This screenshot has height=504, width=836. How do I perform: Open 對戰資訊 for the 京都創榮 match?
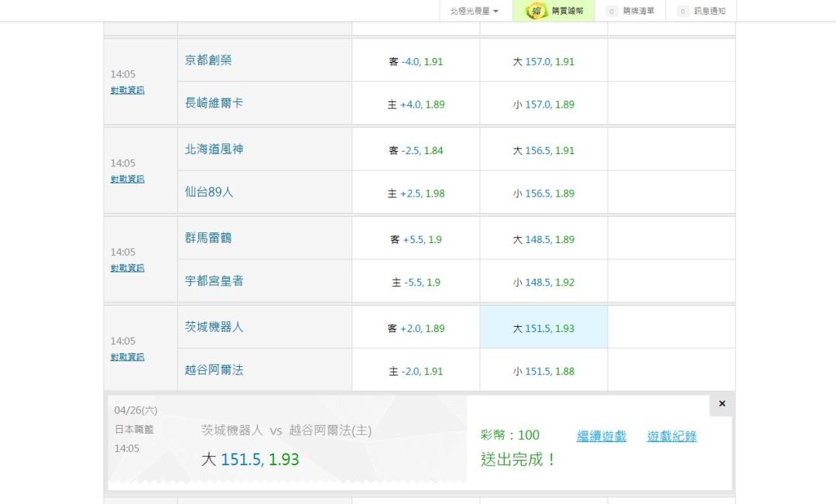coord(127,90)
